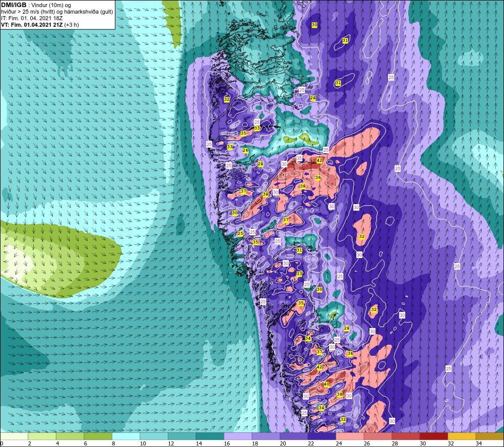Screen dimensions: 504x447
Task: Click the yellow '40' peak gust label
Action: pos(327,384)
